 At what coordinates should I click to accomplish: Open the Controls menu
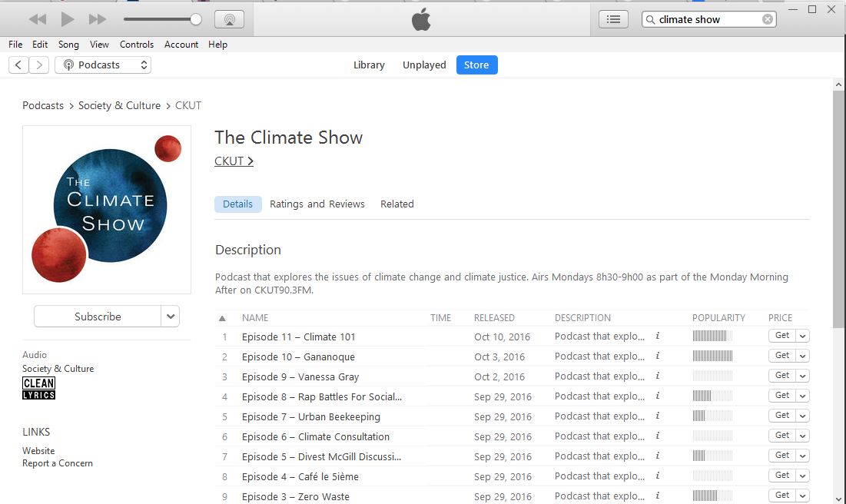[137, 45]
